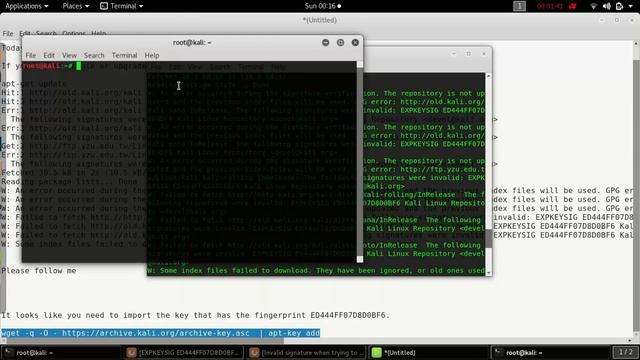Switch to the EXPKEYSIG ED444FF07D8D0BF taskbar entry
The width and height of the screenshot is (640, 360).
pos(183,353)
